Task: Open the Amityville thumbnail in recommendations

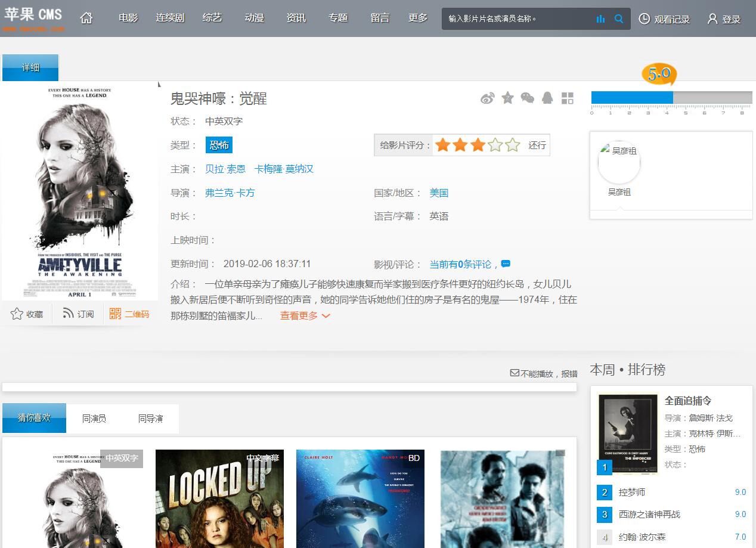Action: click(x=80, y=499)
